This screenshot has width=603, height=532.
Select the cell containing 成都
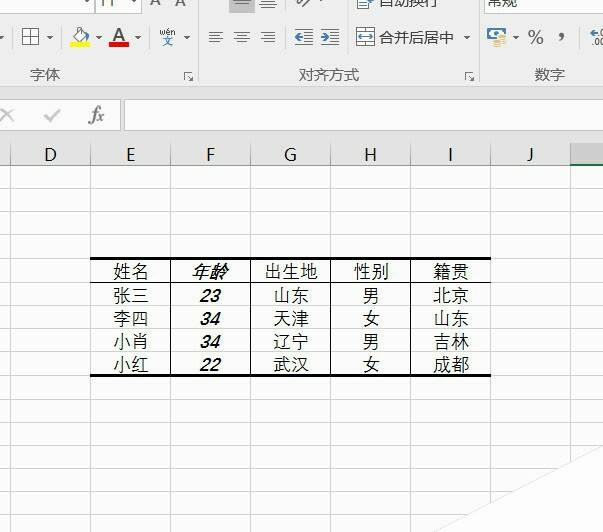pos(450,364)
